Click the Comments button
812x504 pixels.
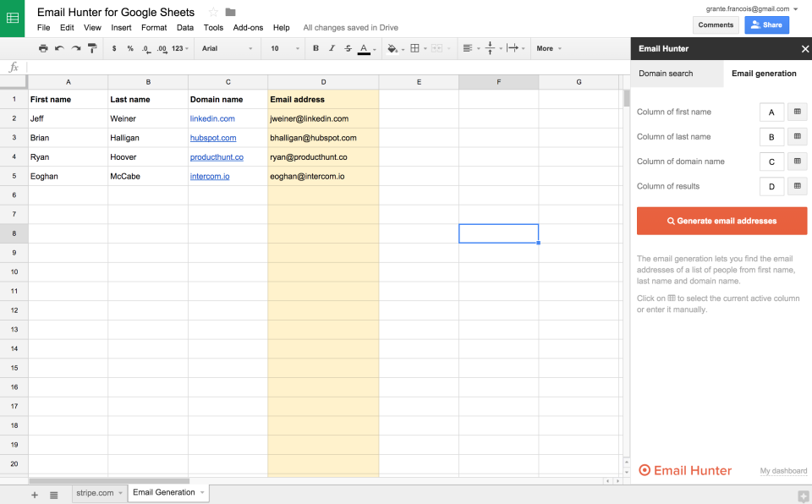tap(716, 25)
